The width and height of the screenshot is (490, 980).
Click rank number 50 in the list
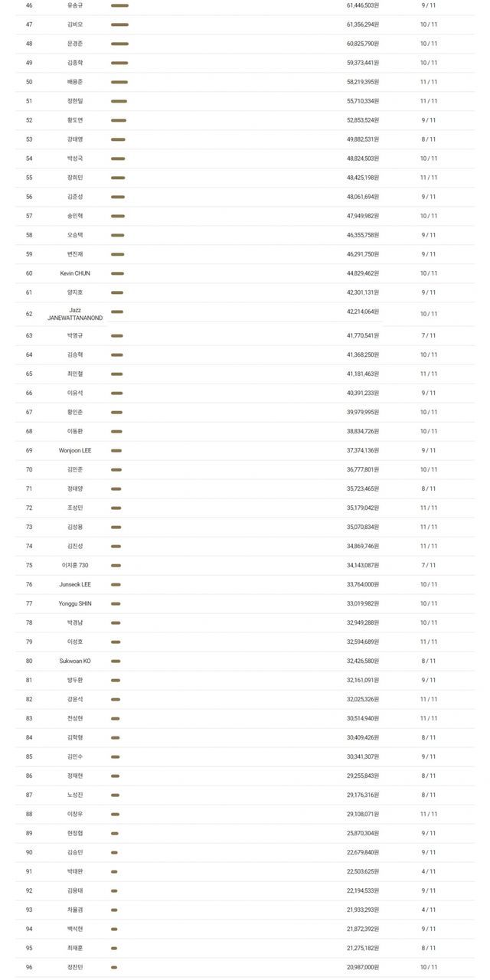pyautogui.click(x=29, y=82)
